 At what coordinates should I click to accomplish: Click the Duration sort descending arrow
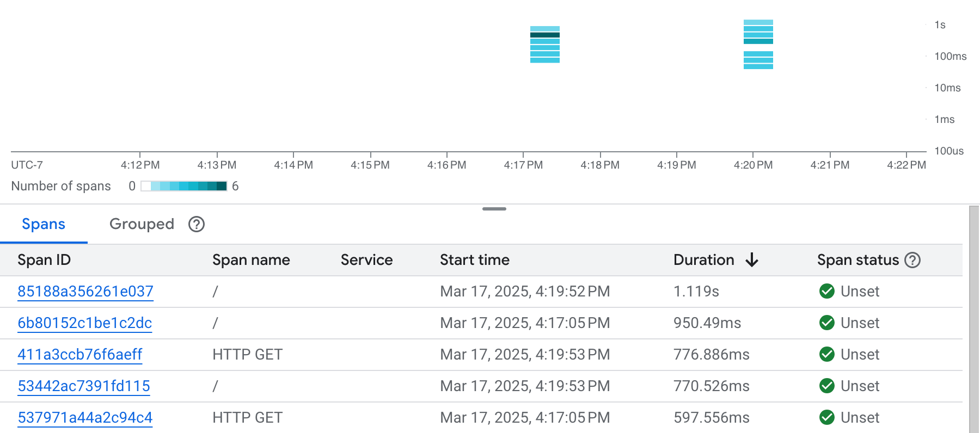[x=752, y=260]
